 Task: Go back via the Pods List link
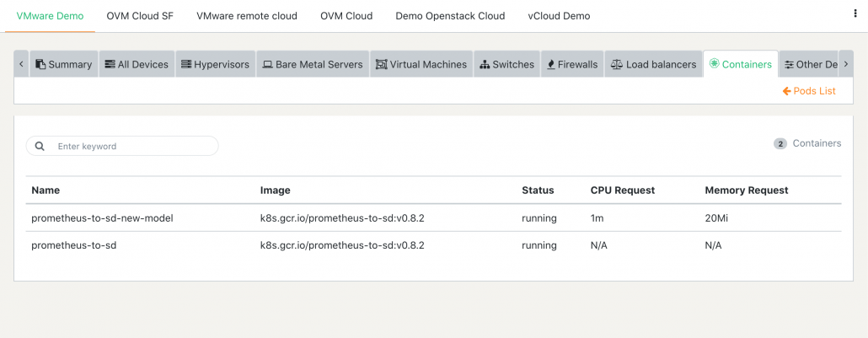point(809,91)
